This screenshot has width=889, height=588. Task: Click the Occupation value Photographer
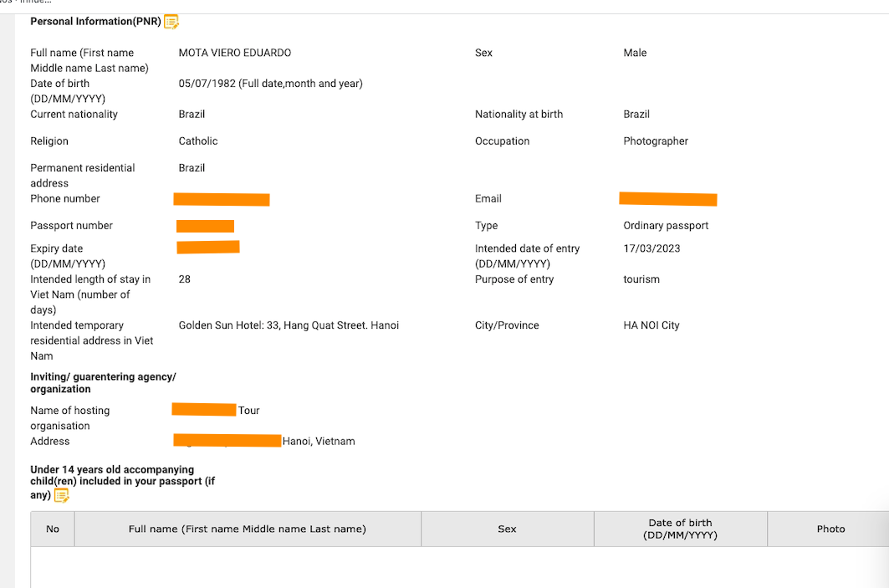tap(656, 141)
